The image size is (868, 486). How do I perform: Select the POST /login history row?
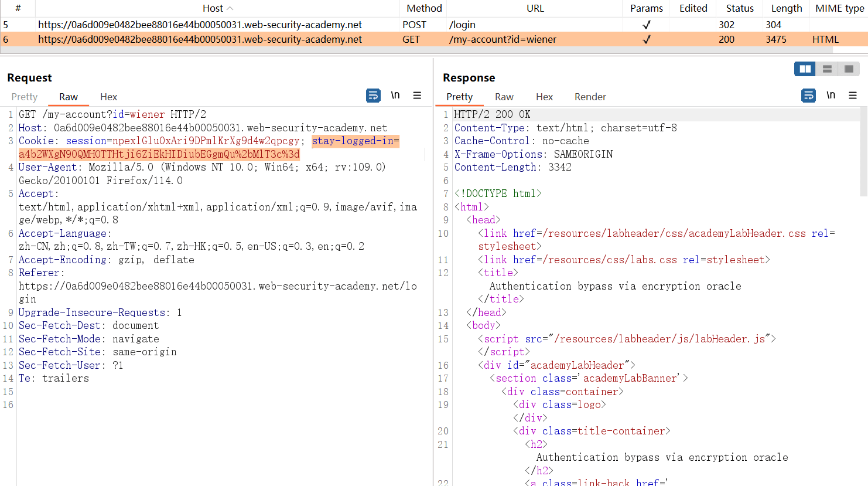click(200, 25)
